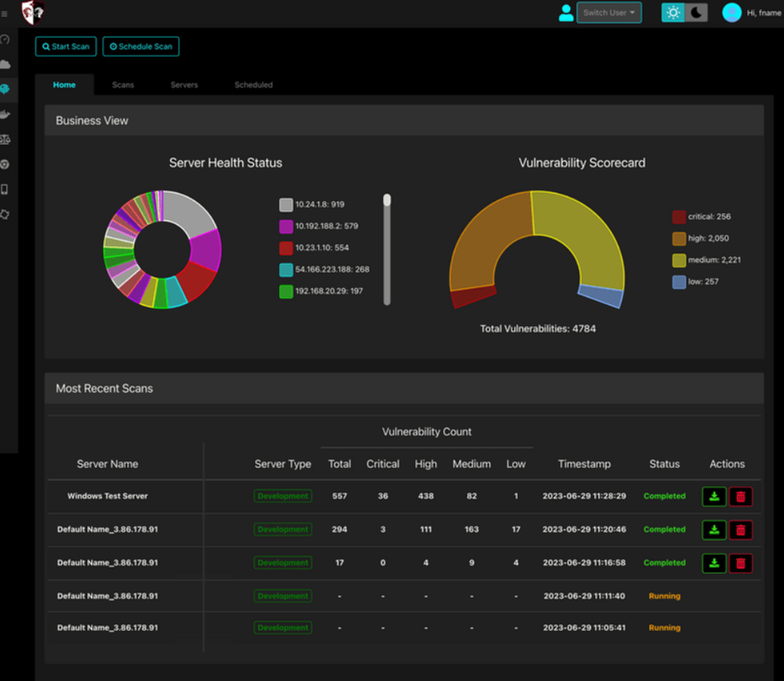Toggle 10.23.1.10 legend swatch

pos(286,248)
